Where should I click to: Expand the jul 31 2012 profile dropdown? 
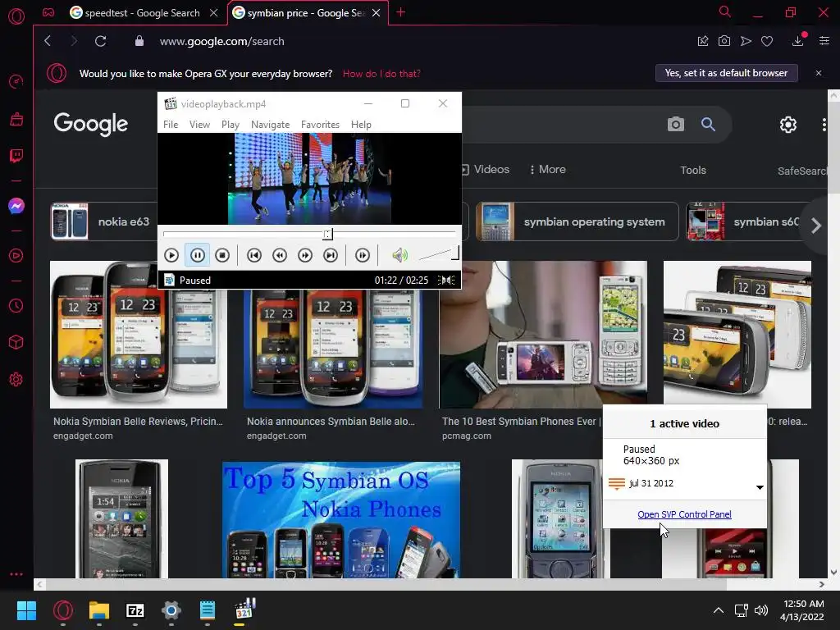click(759, 487)
